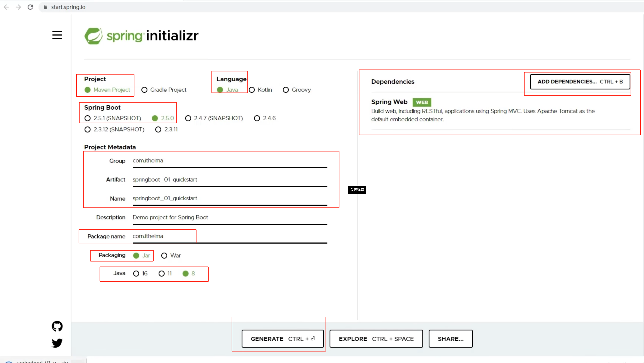Set packaging to Jar
Screen dimensions: 644x363
coord(141,256)
